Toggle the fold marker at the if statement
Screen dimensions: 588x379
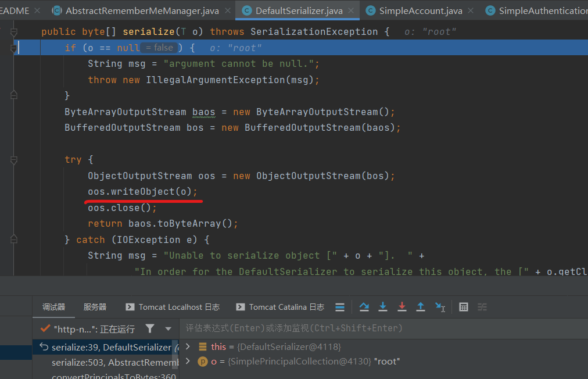point(14,48)
